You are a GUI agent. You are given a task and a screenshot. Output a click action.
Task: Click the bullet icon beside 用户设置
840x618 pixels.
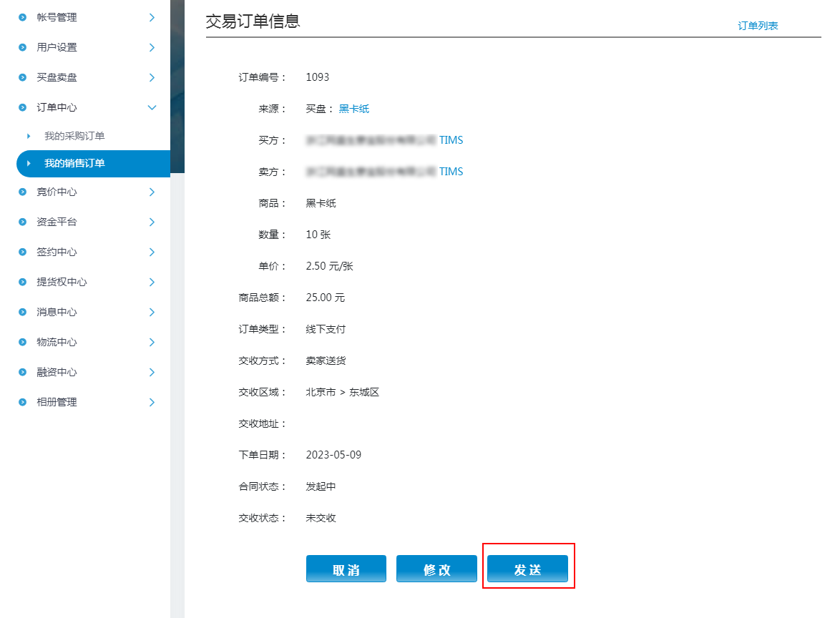click(23, 47)
